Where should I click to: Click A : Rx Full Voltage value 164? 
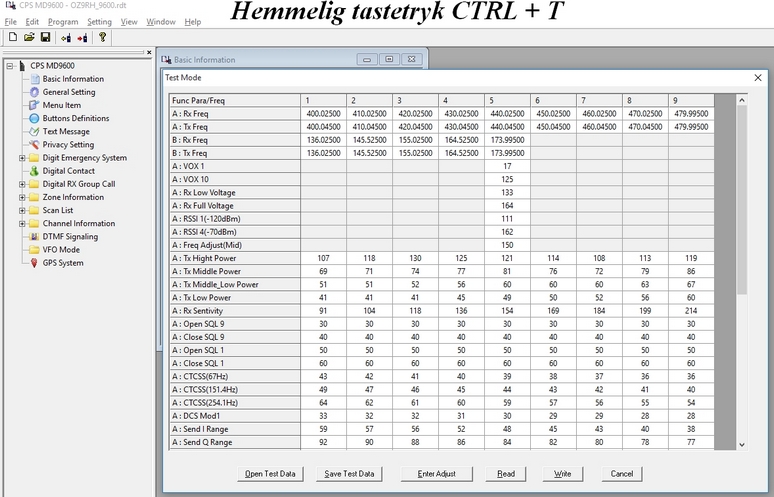507,206
